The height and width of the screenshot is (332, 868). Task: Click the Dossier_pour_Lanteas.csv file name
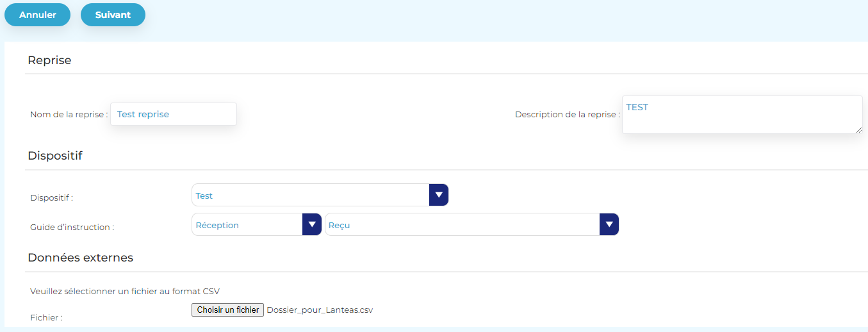pyautogui.click(x=320, y=310)
